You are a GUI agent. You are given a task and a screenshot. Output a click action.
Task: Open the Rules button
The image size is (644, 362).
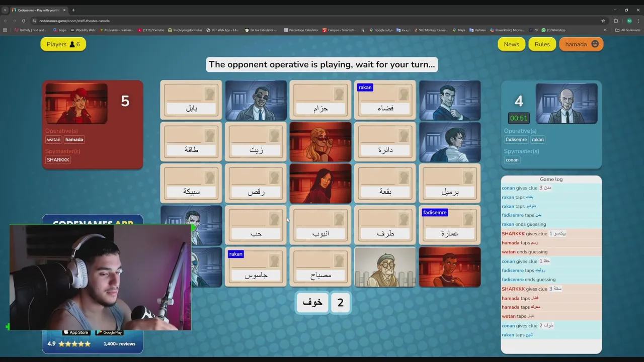point(542,44)
